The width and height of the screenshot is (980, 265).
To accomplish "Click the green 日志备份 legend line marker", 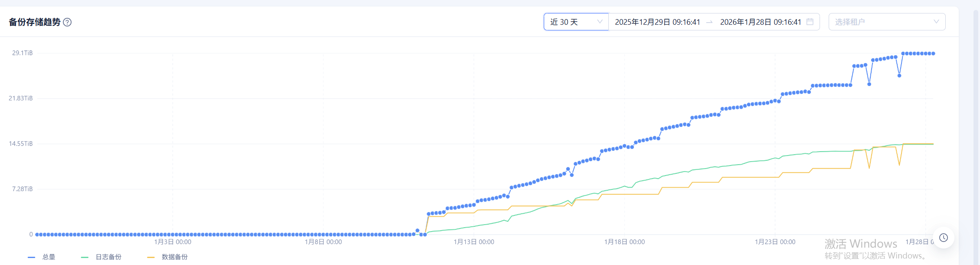I will pyautogui.click(x=85, y=257).
